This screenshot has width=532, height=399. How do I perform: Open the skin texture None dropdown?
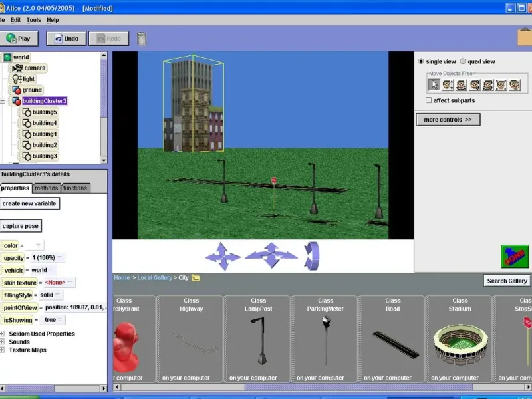(59, 282)
